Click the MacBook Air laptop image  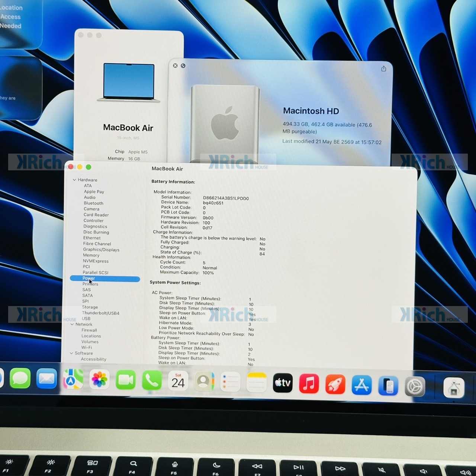point(129,83)
